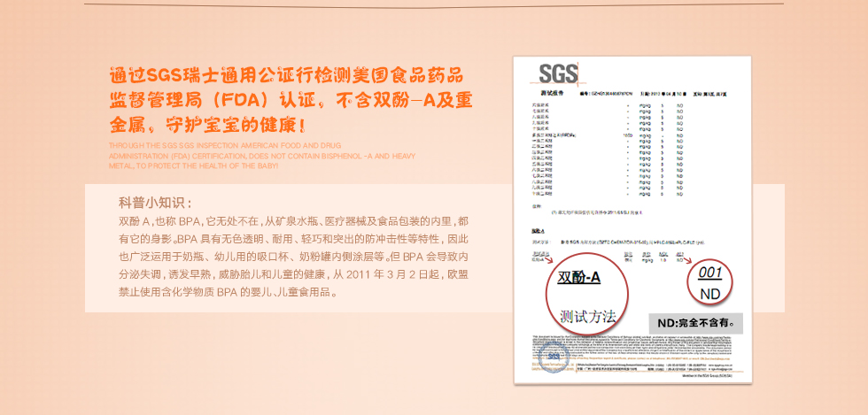Click the English line "METAL, TO PROTECT THE HEALTH OF THE BABY!"

193,166
